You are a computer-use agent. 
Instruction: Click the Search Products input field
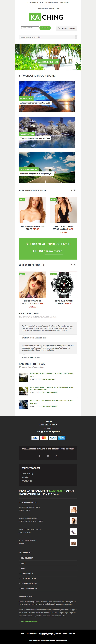[30, 28]
